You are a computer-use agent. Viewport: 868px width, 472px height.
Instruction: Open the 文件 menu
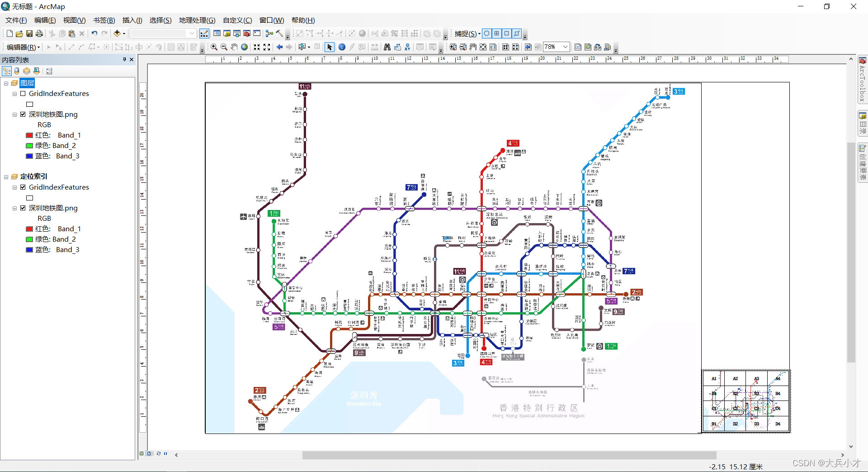coord(16,20)
